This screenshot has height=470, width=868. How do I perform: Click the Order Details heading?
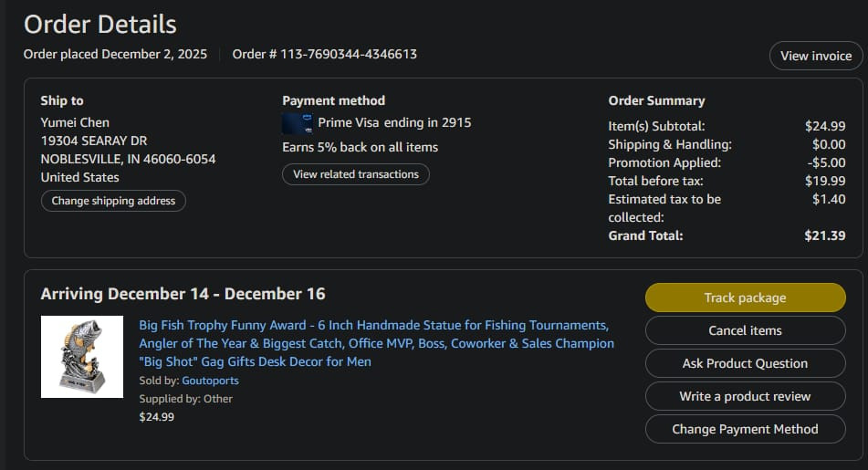click(x=100, y=25)
